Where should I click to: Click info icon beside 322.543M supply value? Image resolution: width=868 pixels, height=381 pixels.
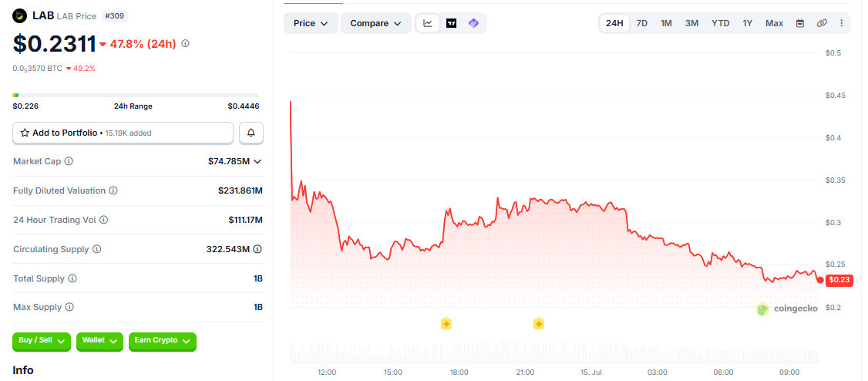(x=258, y=249)
